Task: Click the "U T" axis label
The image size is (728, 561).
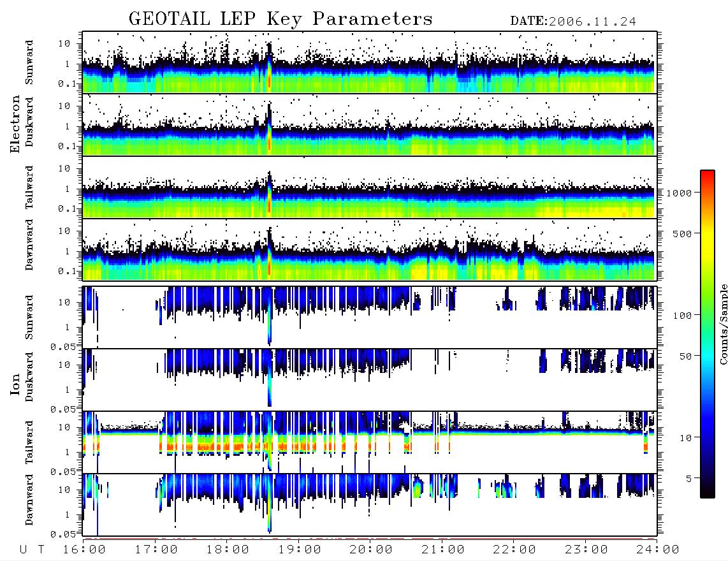Action: 32,550
